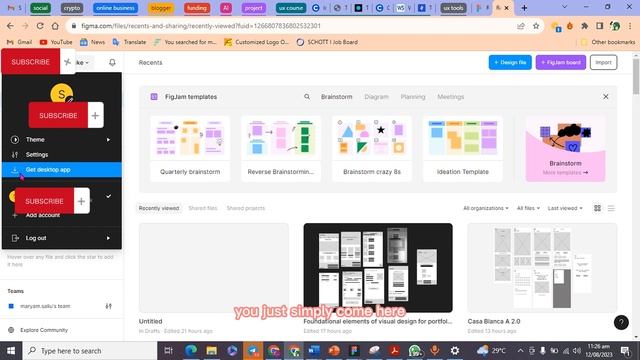Click the team settings icon beside maryam.saliu's team

click(x=109, y=306)
